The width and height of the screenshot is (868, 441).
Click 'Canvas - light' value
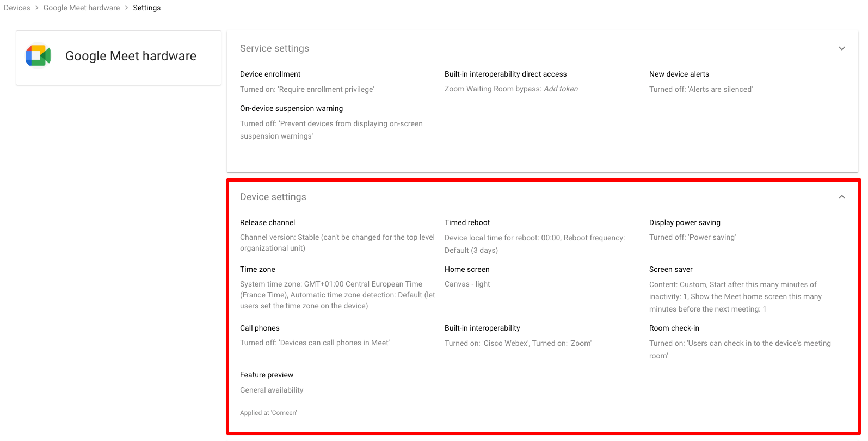pos(467,284)
